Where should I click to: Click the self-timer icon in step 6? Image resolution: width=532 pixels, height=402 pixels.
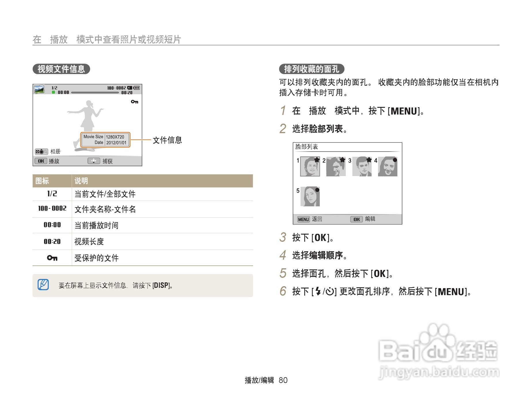[x=330, y=291]
